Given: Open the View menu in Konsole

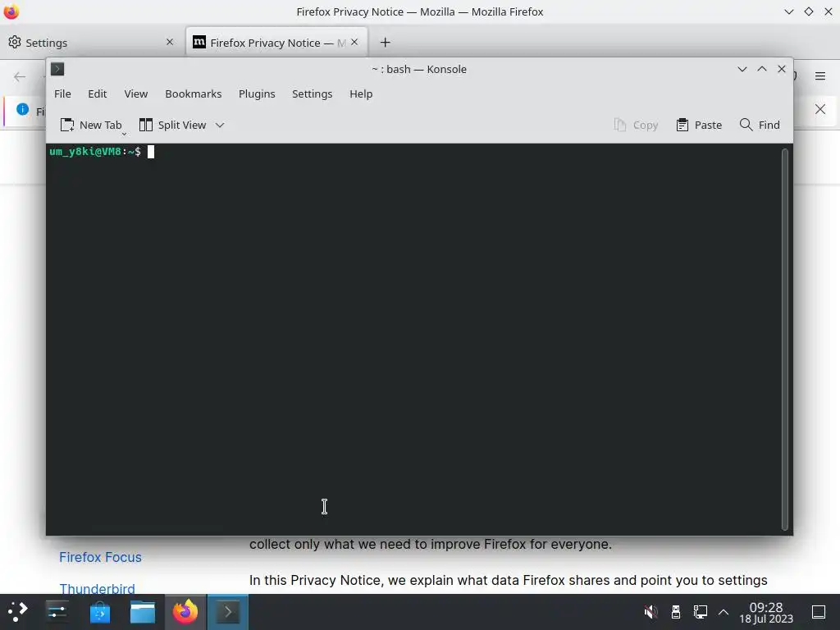Looking at the screenshot, I should [135, 94].
